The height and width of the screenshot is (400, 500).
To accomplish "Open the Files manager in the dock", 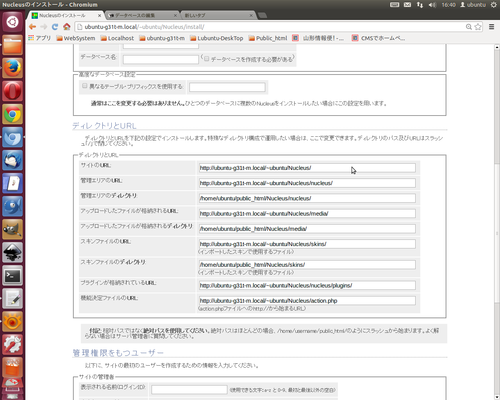I will [x=12, y=45].
